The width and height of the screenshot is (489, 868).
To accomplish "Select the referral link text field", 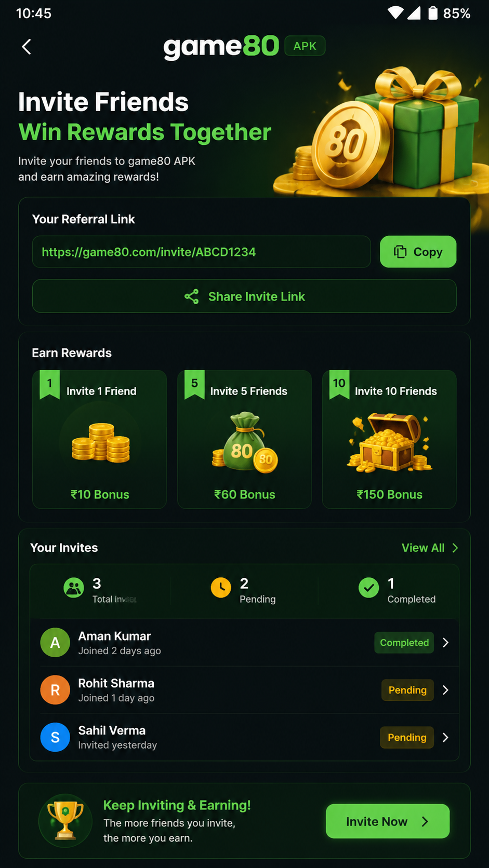I will point(202,252).
